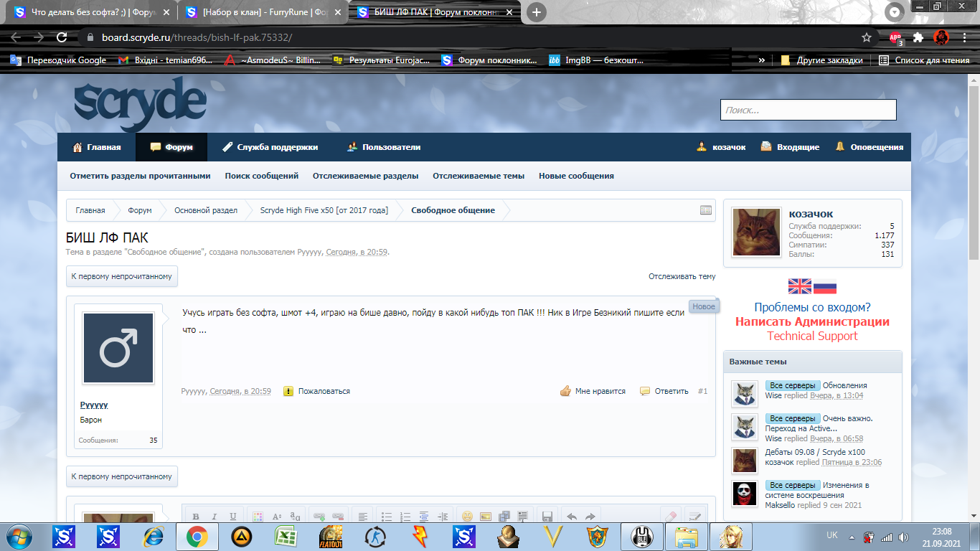Open the 'Служба поддержки' navigation tab

270,147
